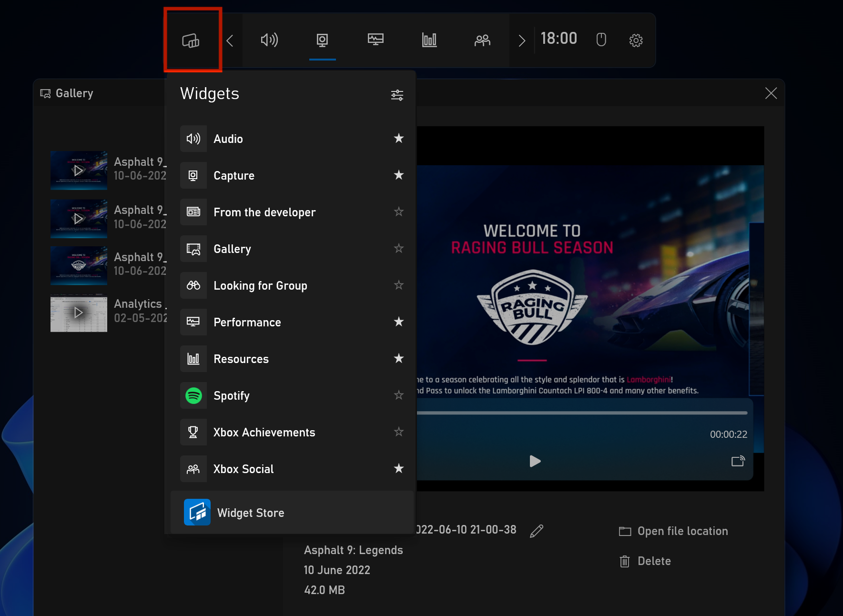Open Performance widget icon in top bar
This screenshot has width=843, height=616.
point(376,40)
